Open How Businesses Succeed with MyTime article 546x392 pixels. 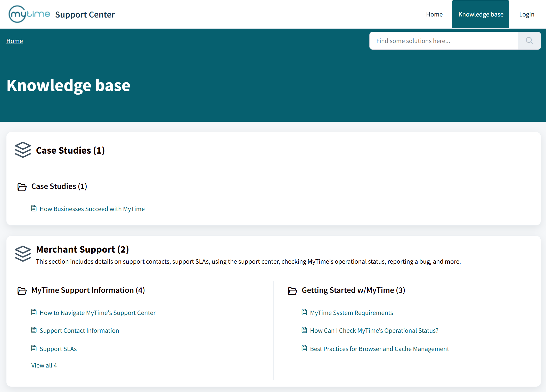pyautogui.click(x=92, y=209)
